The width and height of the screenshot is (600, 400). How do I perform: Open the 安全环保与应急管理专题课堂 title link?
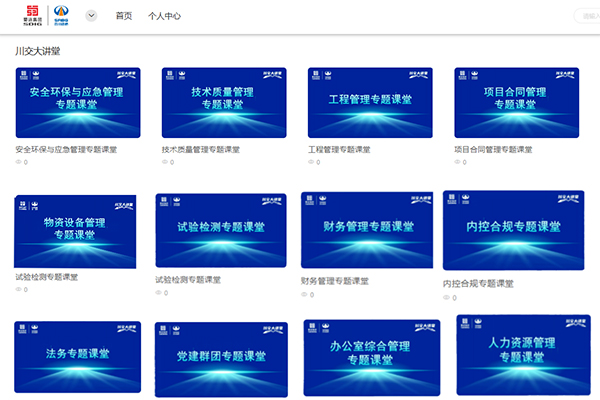point(66,150)
